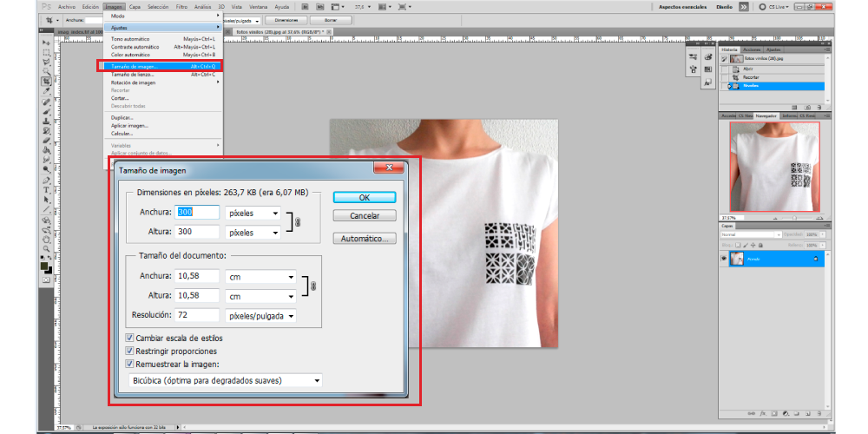Select the Eyedropper tool
Viewport: 868px width, 434px height.
(47, 92)
